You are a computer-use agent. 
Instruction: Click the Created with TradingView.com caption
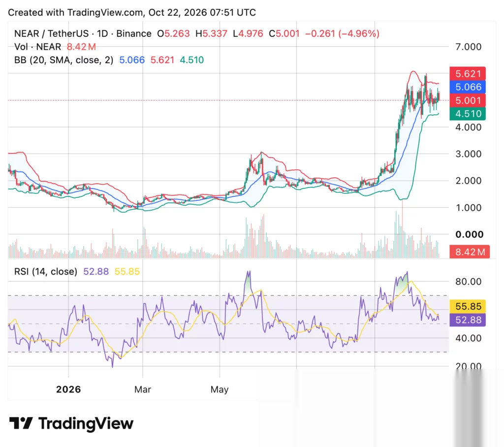pos(132,12)
